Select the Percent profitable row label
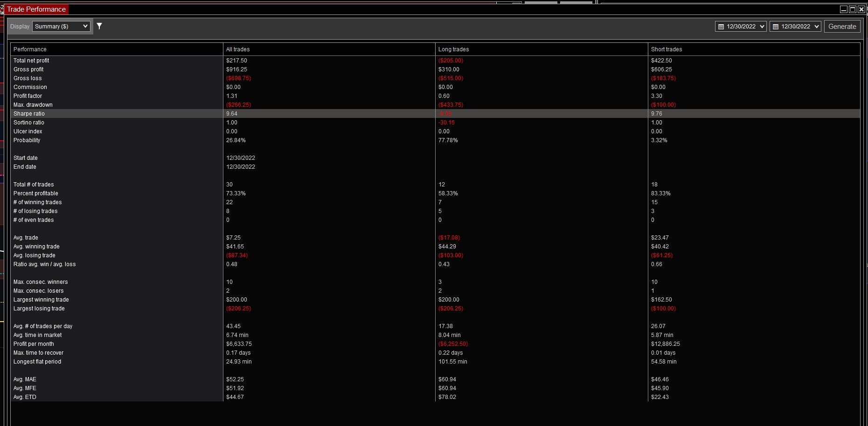The width and height of the screenshot is (868, 426). (36, 193)
